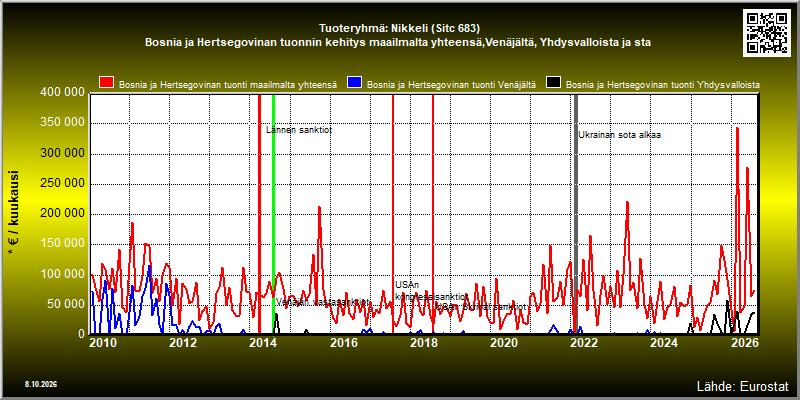Click the date stamp '8.10.2026'
The image size is (800, 400).
(x=41, y=384)
